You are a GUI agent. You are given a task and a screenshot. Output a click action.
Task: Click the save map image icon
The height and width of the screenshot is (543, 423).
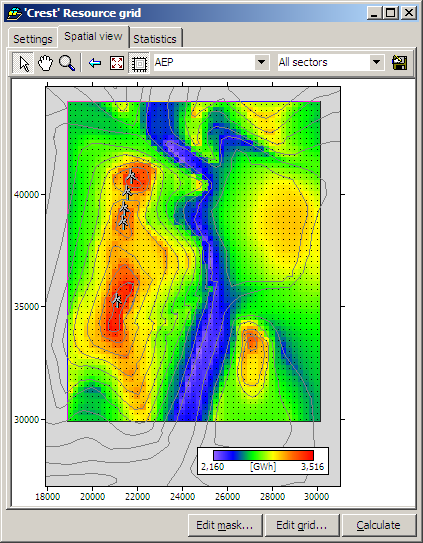click(x=399, y=63)
